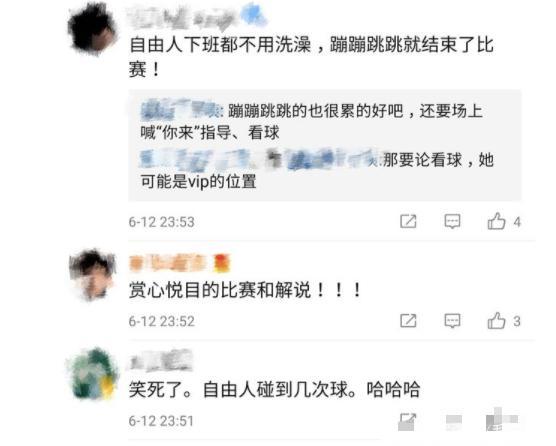Image resolution: width=556 pixels, height=446 pixels.
Task: Select the timestamp 6-12 23:51
Action: 161,421
